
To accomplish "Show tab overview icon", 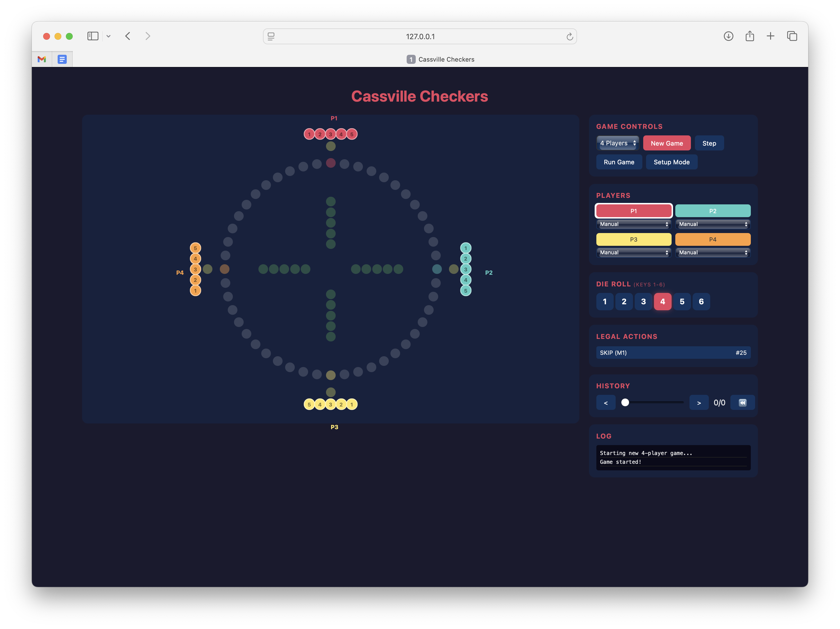I will point(792,36).
